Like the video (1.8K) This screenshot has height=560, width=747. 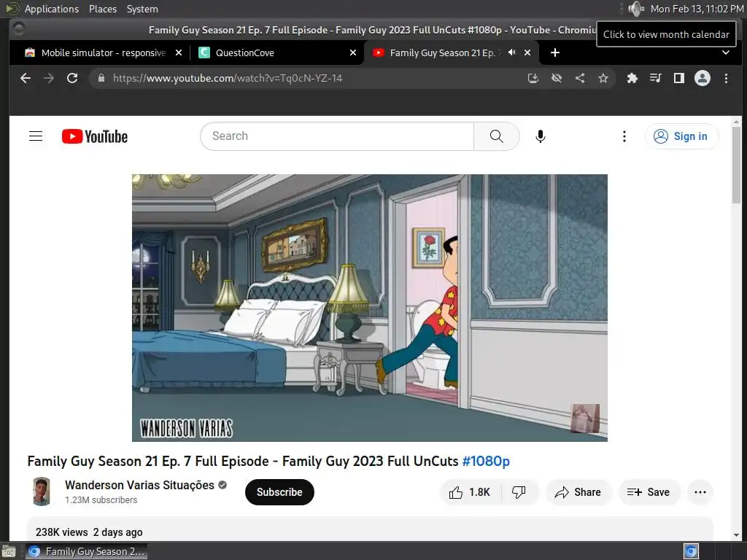[x=470, y=492]
